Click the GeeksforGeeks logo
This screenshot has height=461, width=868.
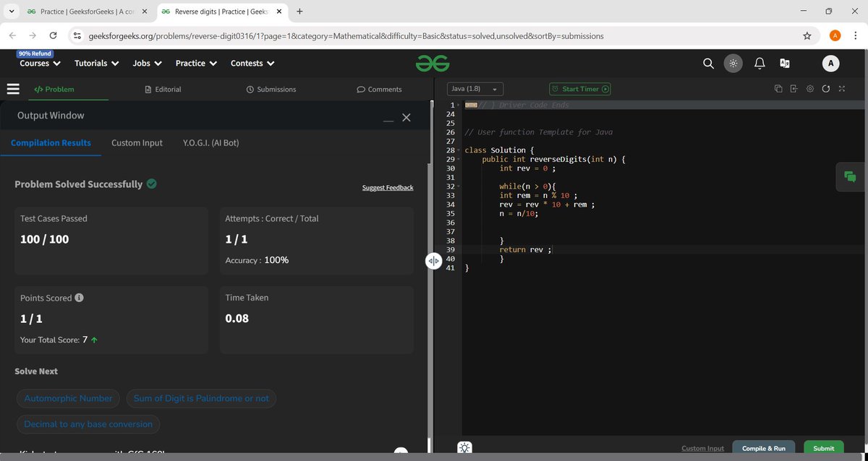click(433, 64)
